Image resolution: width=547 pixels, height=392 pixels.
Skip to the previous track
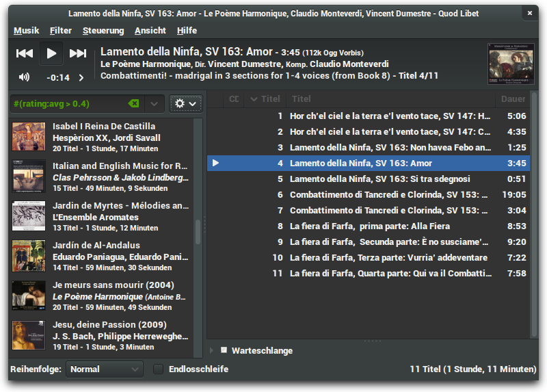(x=25, y=53)
